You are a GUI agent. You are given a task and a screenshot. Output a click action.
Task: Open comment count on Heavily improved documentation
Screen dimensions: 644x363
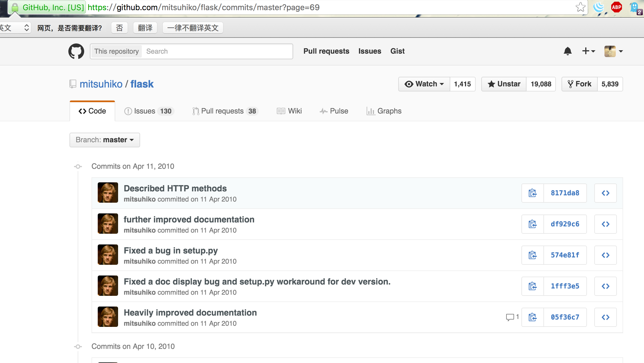click(x=512, y=317)
